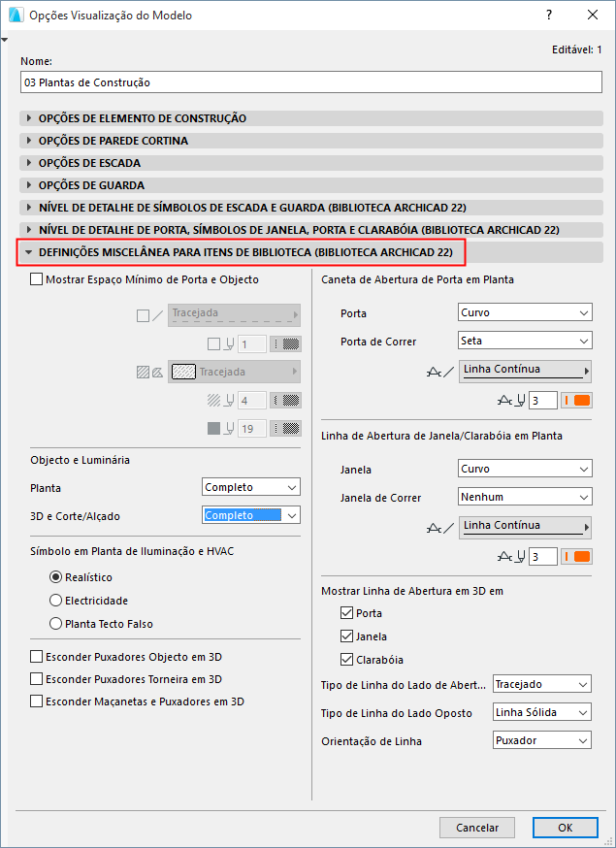
Task: Uncheck the Janela 3D opening line checkbox
Action: click(346, 636)
